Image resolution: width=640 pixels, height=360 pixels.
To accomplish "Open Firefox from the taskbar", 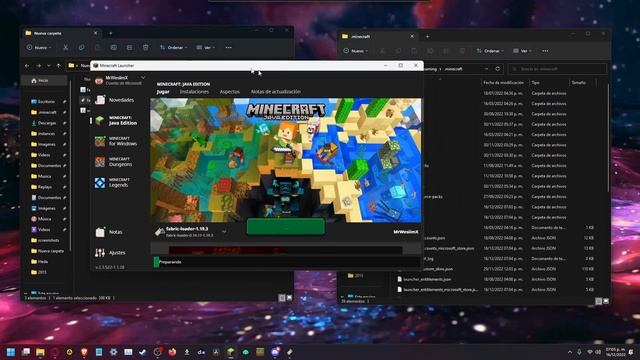I will click(172, 352).
